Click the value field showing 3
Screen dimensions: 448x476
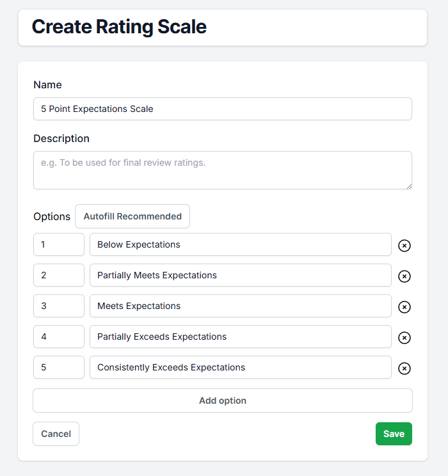point(59,306)
